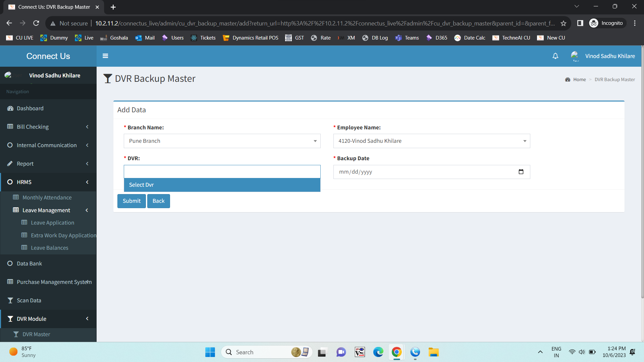Open the VNC app in the taskbar

(360, 352)
